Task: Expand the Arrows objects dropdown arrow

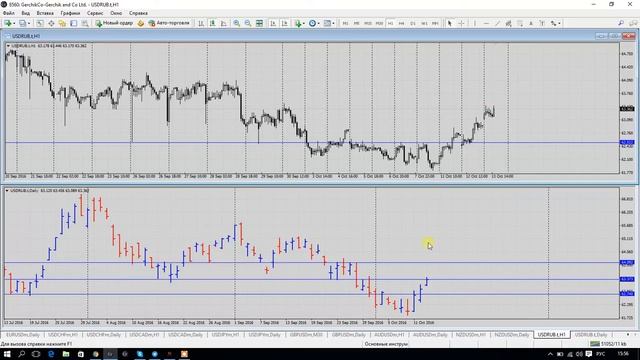Action: [559, 23]
